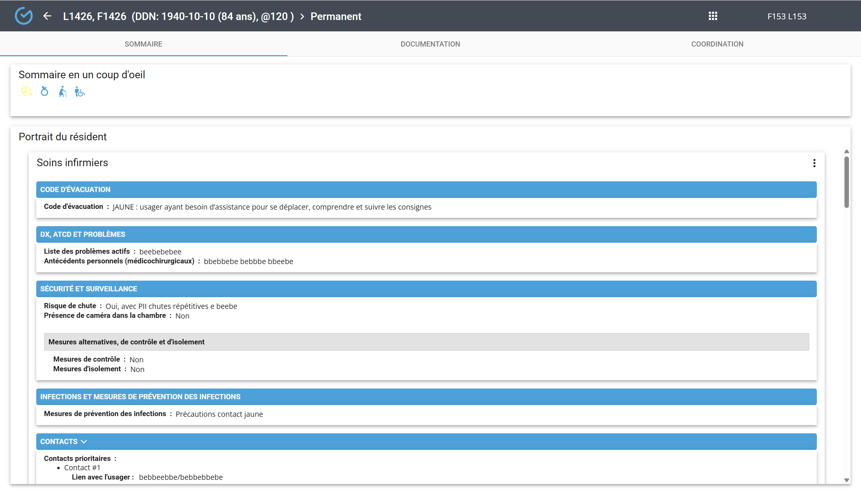Screen dimensions: 861x504
Task: Click the SÉCURITÉ ET SURVEILLANCE section header
Action: tap(426, 289)
